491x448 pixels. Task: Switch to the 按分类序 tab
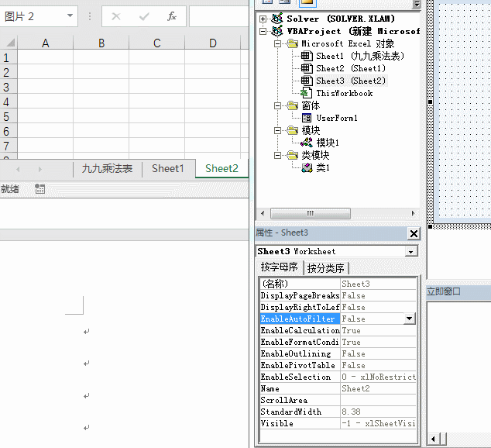pos(326,268)
